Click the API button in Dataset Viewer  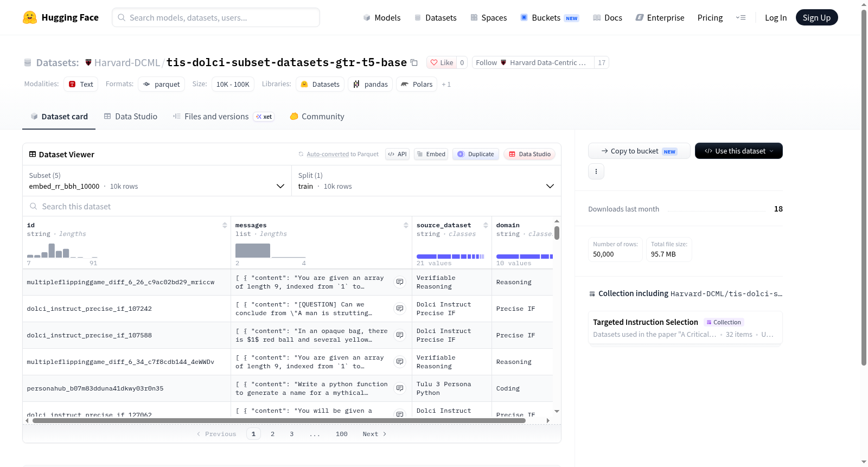397,154
